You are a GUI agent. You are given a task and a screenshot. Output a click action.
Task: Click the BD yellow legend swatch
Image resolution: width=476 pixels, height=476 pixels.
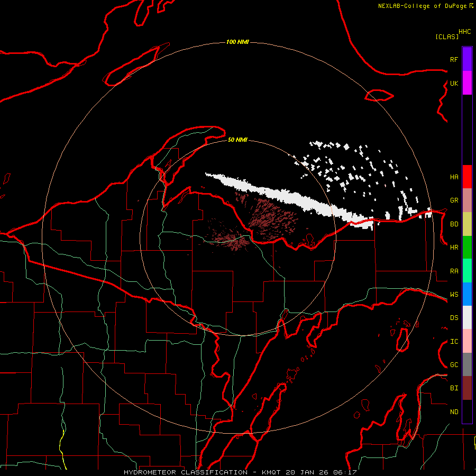(x=467, y=224)
